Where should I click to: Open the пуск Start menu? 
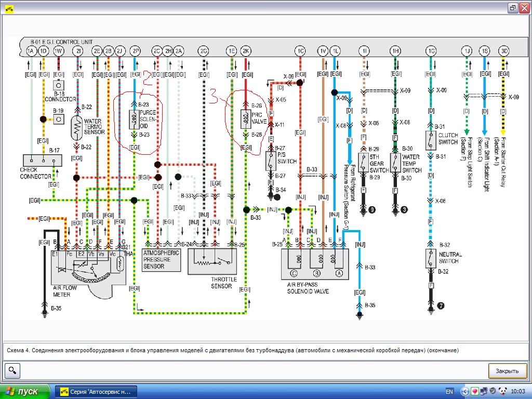coord(26,391)
